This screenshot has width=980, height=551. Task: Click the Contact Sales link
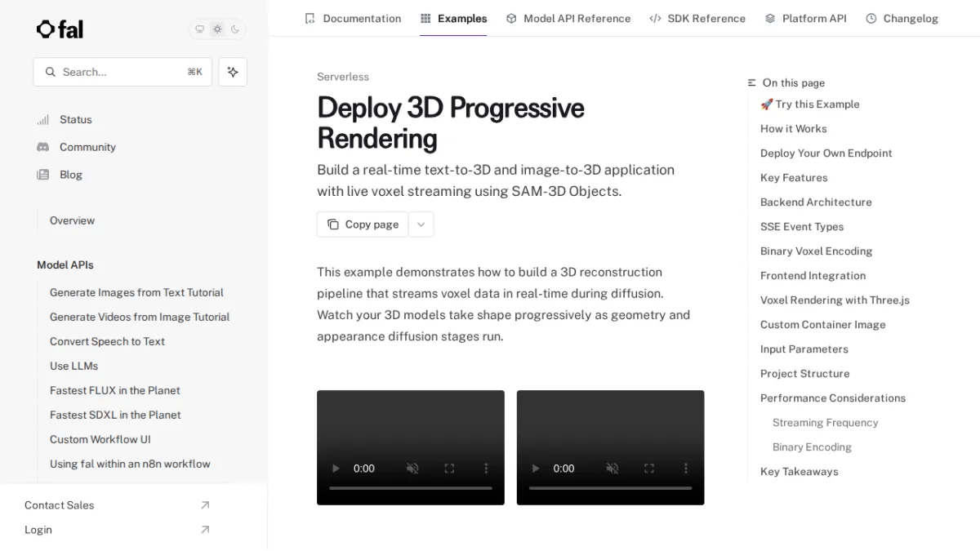(59, 505)
